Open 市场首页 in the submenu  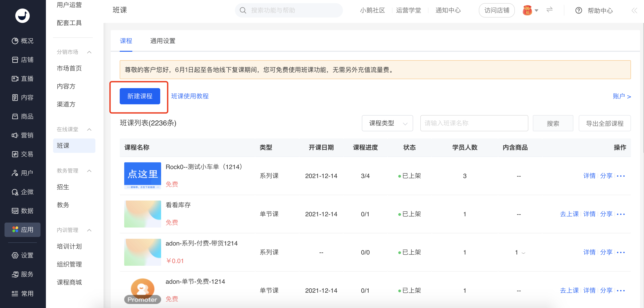(x=69, y=68)
